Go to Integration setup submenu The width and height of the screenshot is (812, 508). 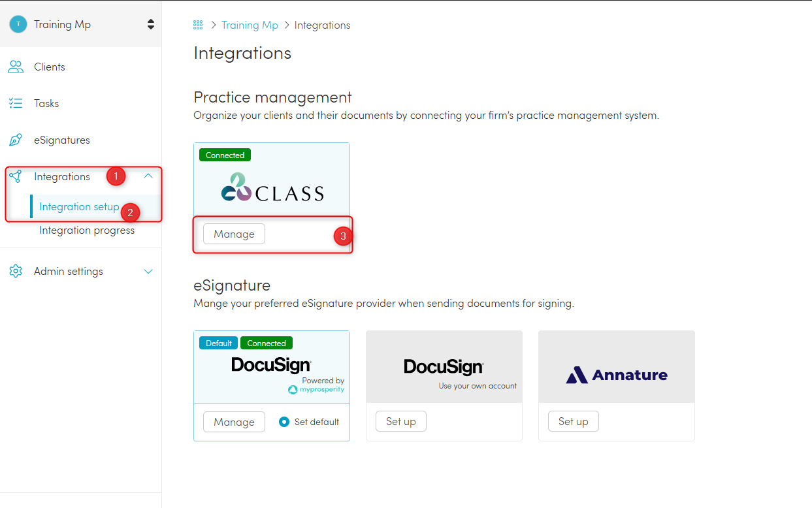[x=79, y=206]
